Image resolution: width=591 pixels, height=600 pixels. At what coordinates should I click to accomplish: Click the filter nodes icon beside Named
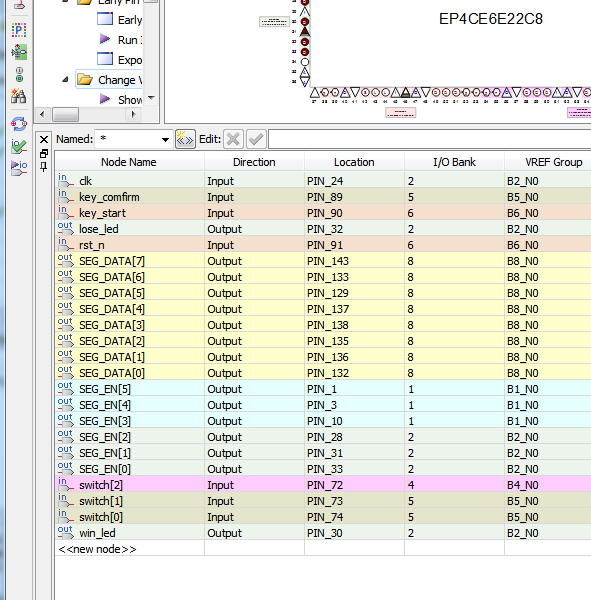(185, 139)
